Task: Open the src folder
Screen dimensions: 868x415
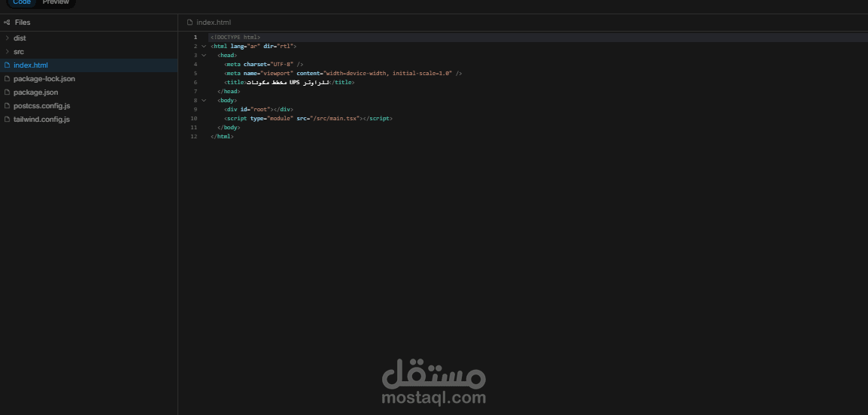Action: coord(19,51)
